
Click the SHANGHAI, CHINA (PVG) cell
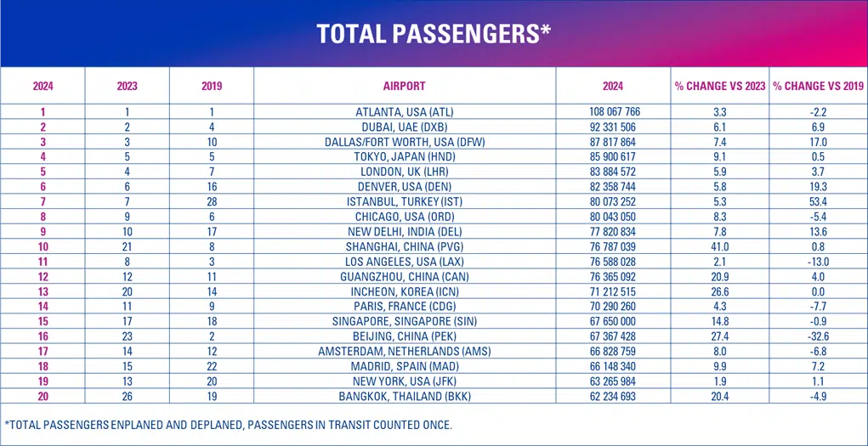[405, 246]
